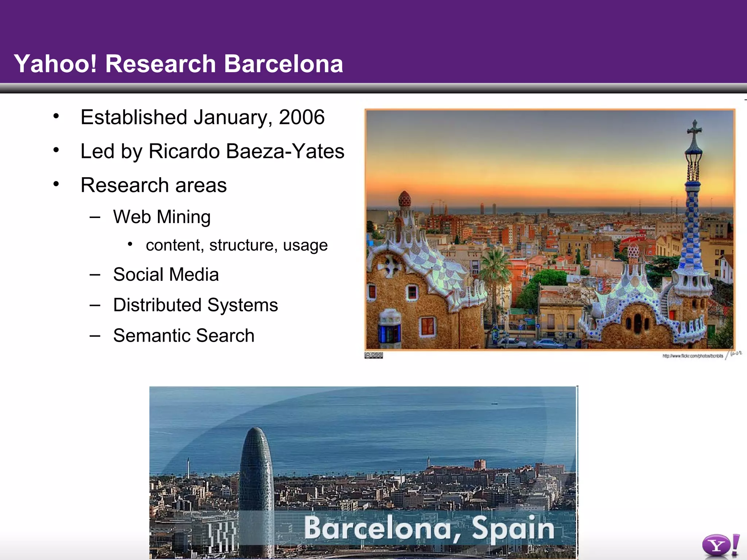Click the Creative Commons license badge
The height and width of the screenshot is (560, 747).
(x=373, y=355)
